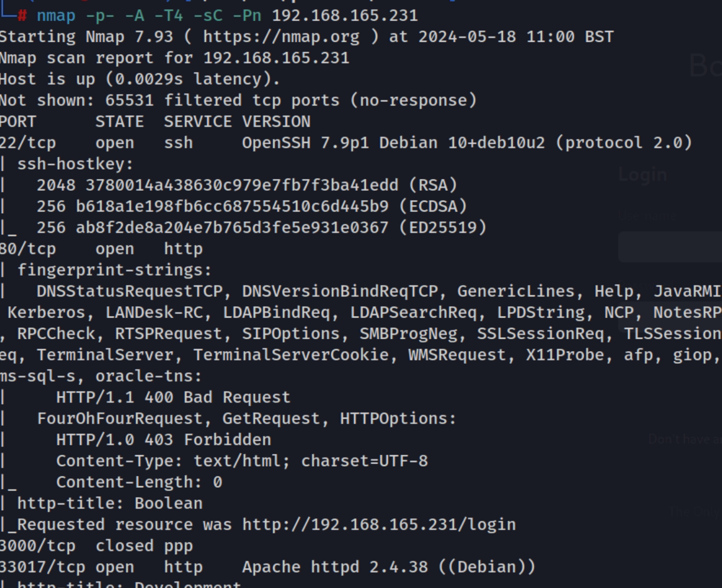
Task: Click the "http-title: Boolean" line
Action: [x=110, y=503]
